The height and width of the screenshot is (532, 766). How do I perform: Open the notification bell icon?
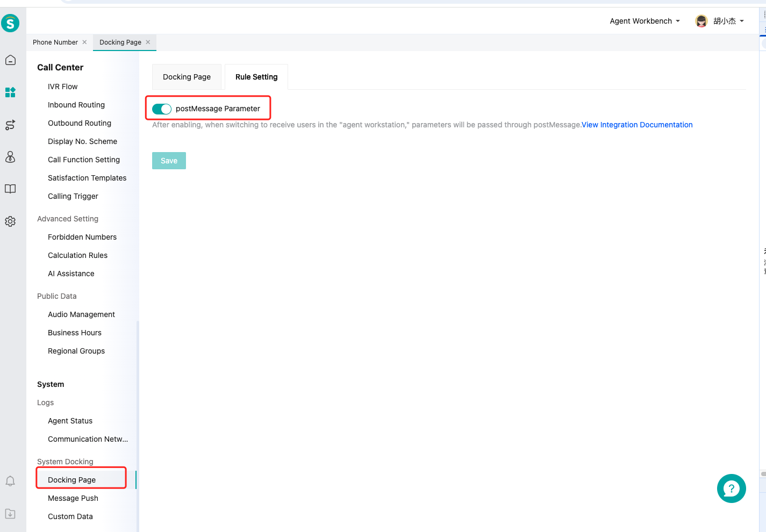[10, 481]
